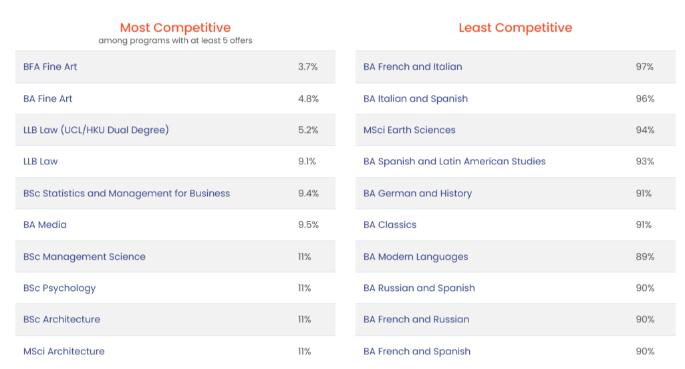Open the BFA Fine Art program link

(x=50, y=67)
